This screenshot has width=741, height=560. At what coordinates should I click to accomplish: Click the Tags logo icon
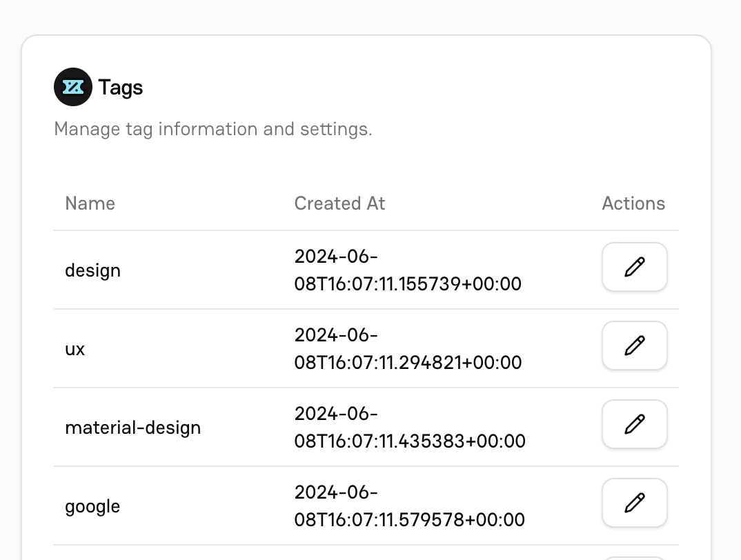73,87
